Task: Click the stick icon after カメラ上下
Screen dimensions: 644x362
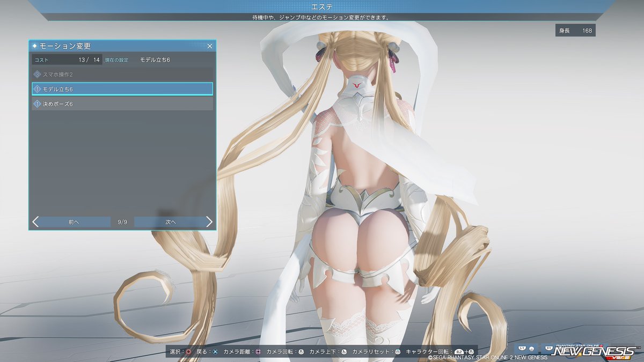Action: pos(344,352)
